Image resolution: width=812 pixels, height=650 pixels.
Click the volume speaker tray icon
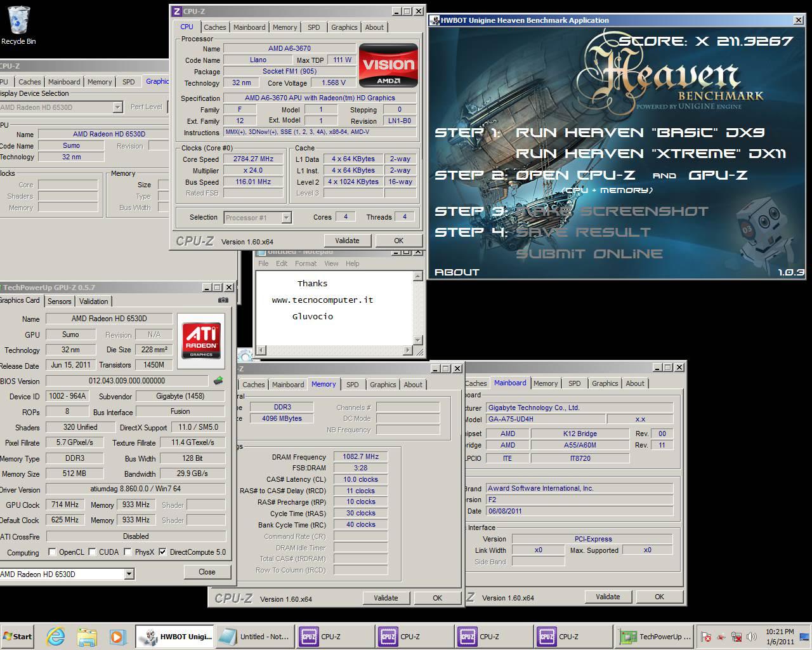coord(752,637)
